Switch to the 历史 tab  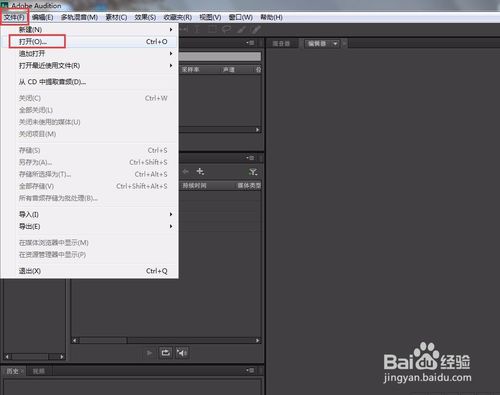tap(12, 371)
